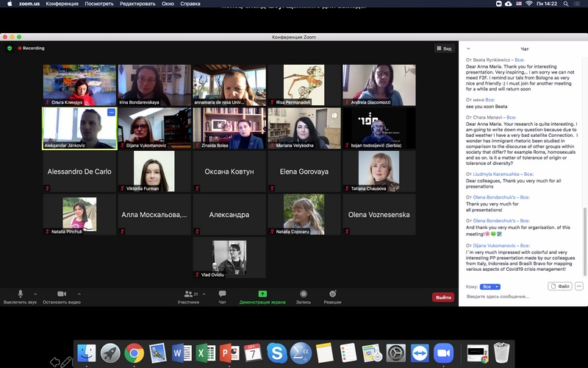Expand audio options arrow next to microphone
The image size is (588, 368).
37,293
